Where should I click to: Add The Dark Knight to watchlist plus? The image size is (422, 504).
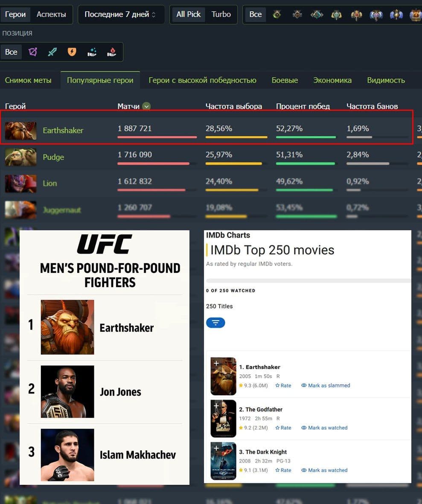[x=216, y=449]
